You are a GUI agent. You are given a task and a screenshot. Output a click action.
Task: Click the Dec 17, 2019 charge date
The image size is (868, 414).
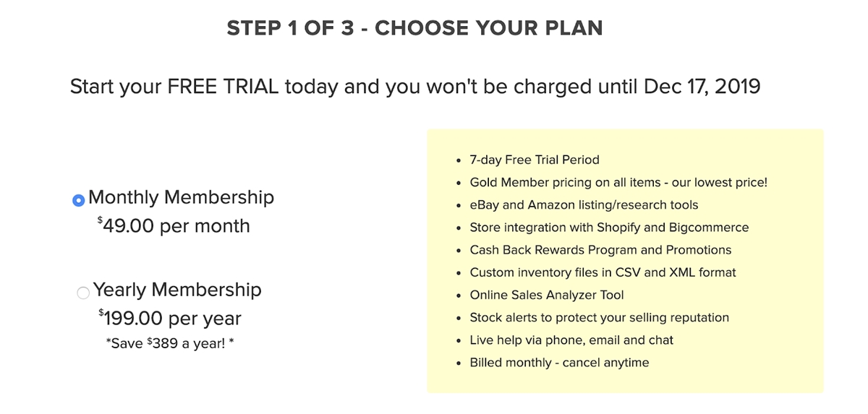click(700, 87)
